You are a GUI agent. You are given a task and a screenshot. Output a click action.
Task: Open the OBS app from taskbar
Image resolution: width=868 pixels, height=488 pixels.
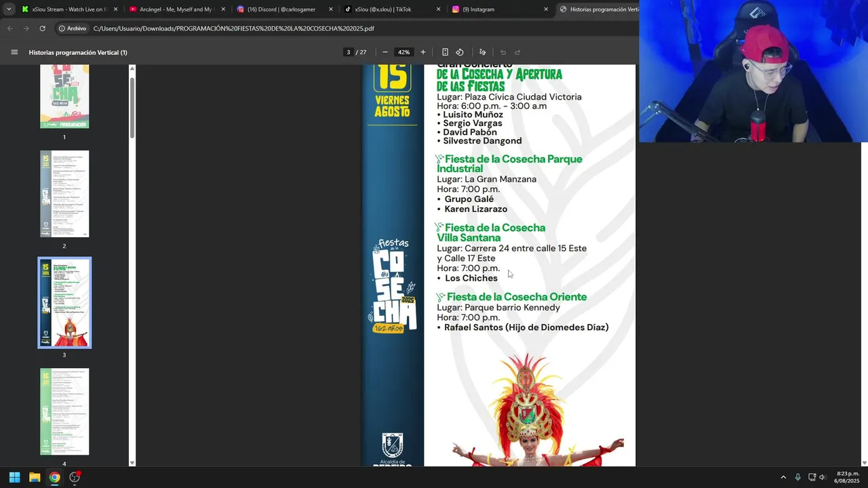(75, 477)
